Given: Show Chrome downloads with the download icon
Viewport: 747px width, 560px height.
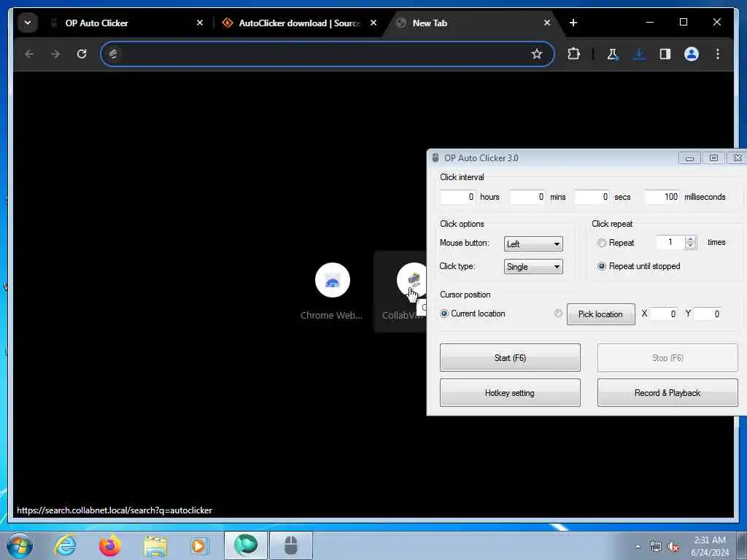Looking at the screenshot, I should pyautogui.click(x=639, y=54).
